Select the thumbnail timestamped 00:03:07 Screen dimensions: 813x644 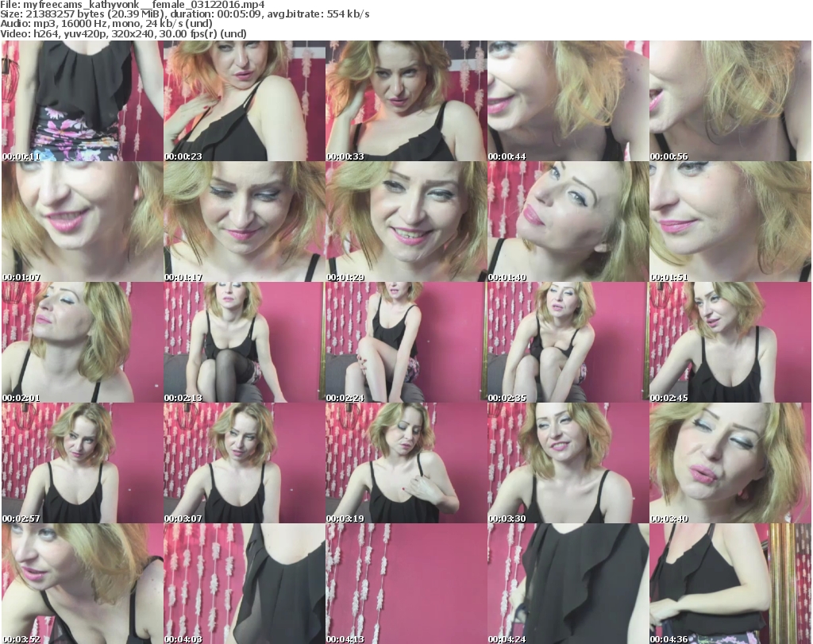point(245,463)
